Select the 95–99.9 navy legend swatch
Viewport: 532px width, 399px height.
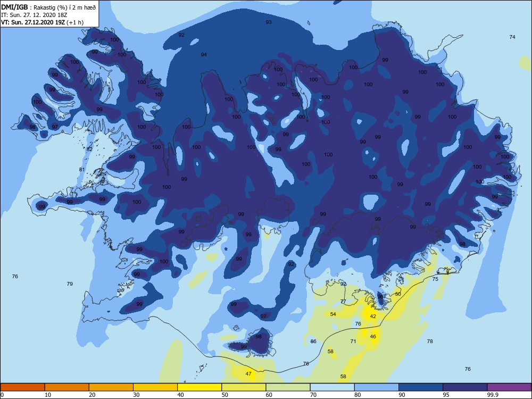[465, 387]
